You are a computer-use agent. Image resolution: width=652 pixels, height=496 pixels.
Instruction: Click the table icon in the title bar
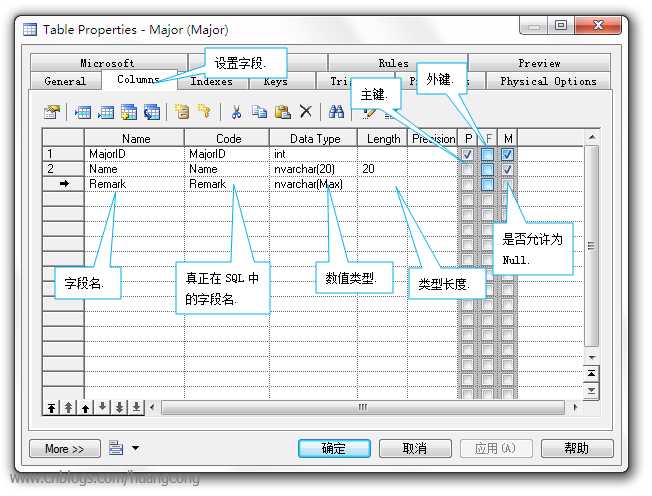coord(30,30)
